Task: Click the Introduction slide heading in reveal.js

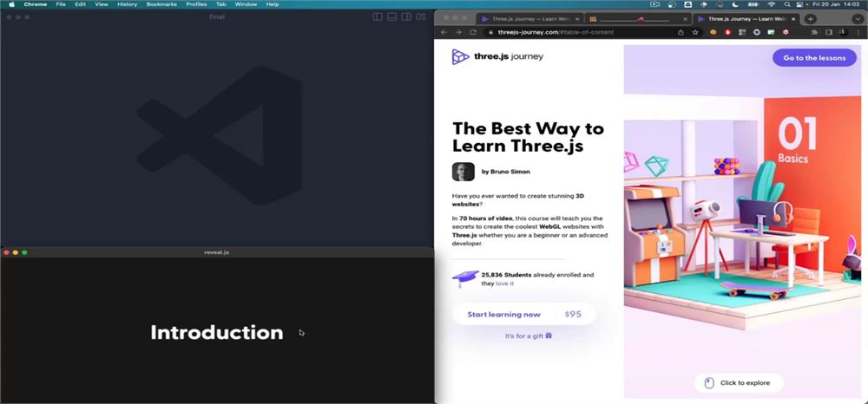Action: pyautogui.click(x=216, y=332)
